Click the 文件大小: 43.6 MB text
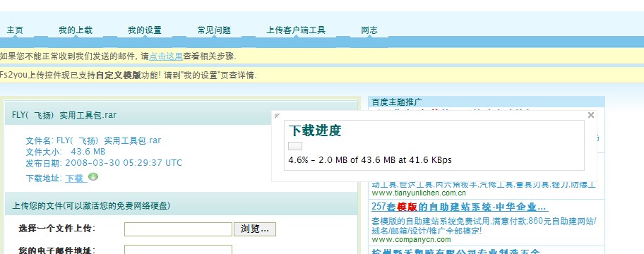644x254 pixels. (66, 152)
